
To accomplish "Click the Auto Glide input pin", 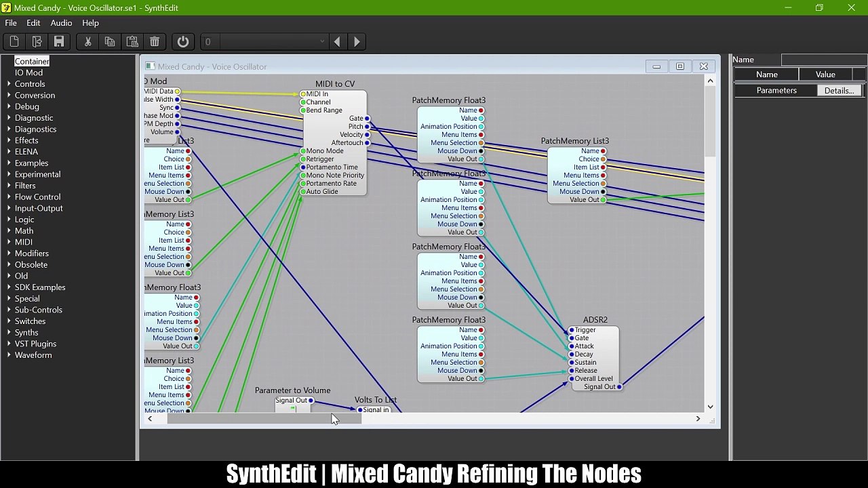I will click(303, 192).
